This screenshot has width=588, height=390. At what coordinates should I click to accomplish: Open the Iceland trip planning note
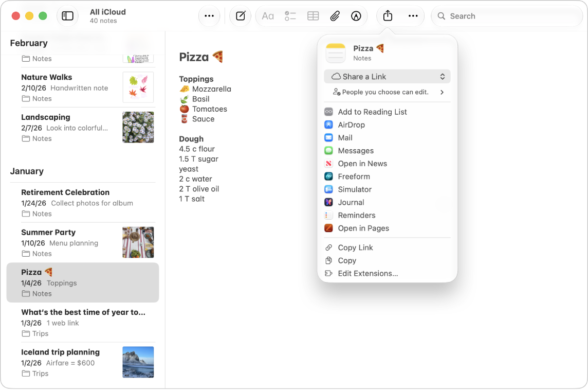point(83,363)
